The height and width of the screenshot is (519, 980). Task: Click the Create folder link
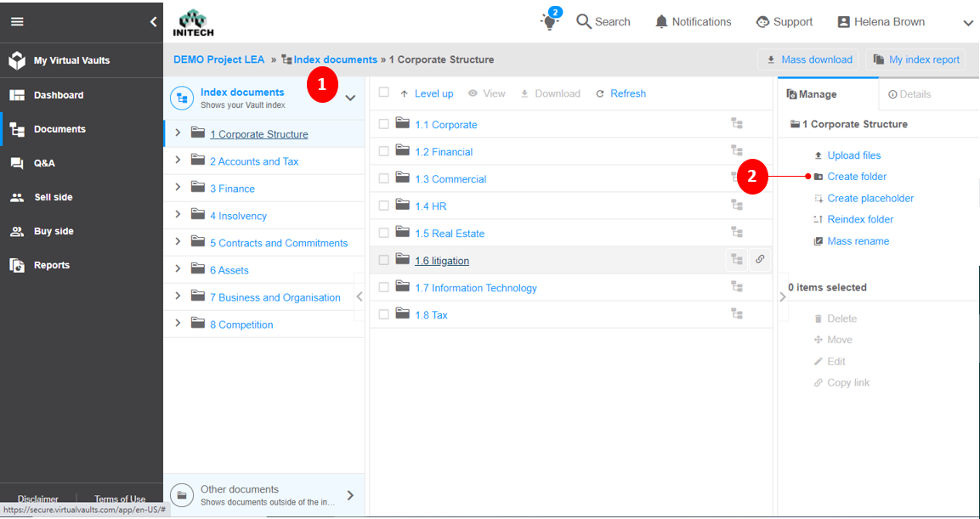(x=857, y=178)
